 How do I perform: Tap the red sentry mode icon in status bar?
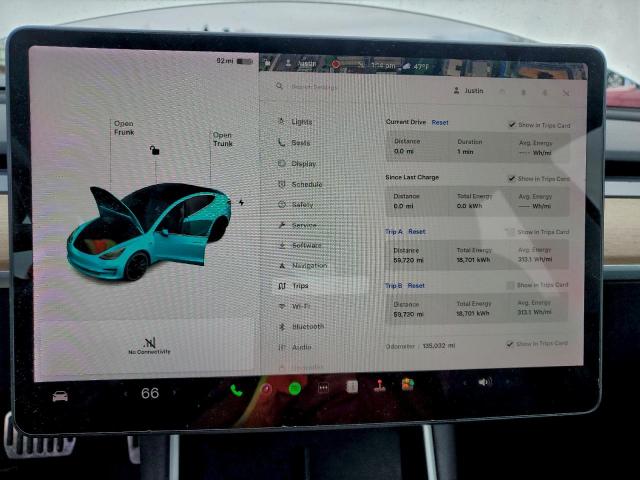336,64
